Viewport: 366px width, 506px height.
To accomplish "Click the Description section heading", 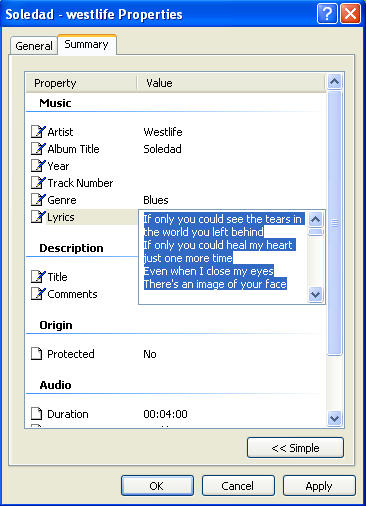I will click(x=71, y=248).
